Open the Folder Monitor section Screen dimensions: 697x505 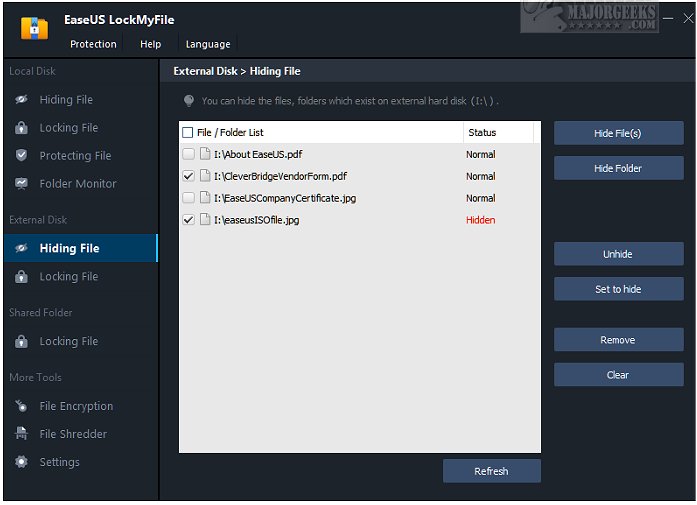[x=80, y=184]
